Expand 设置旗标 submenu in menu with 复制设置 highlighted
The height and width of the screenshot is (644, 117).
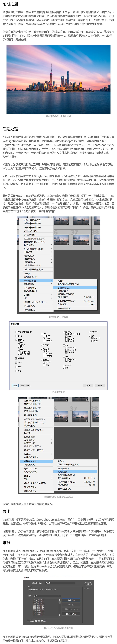point(36,256)
